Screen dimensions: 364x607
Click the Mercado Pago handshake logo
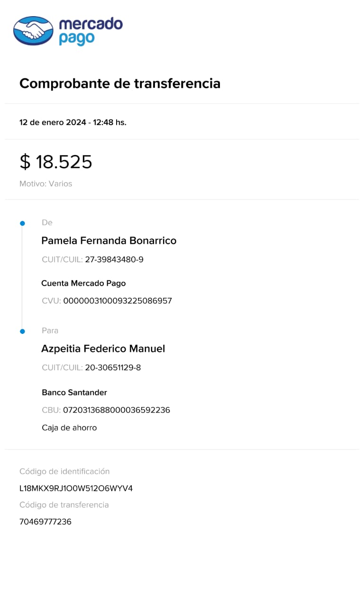coord(33,31)
